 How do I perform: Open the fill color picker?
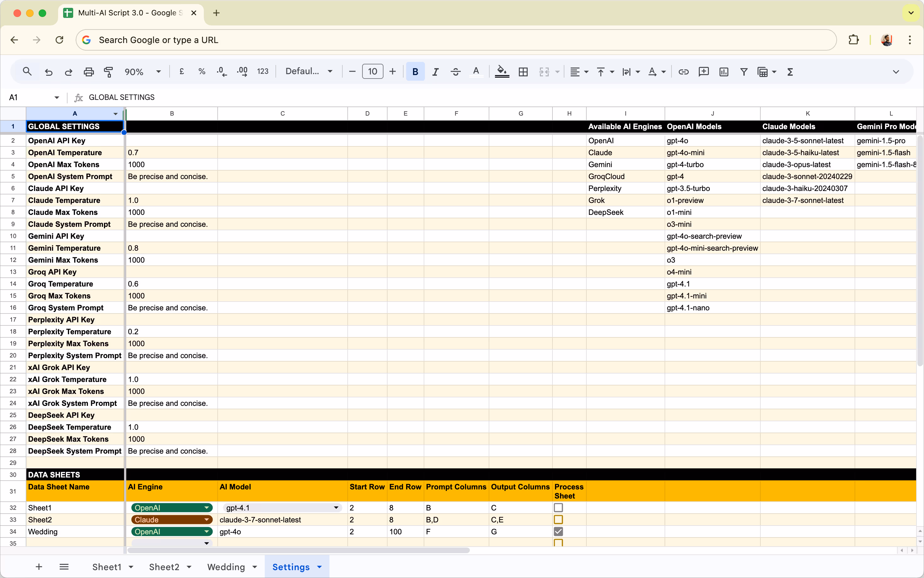point(502,72)
